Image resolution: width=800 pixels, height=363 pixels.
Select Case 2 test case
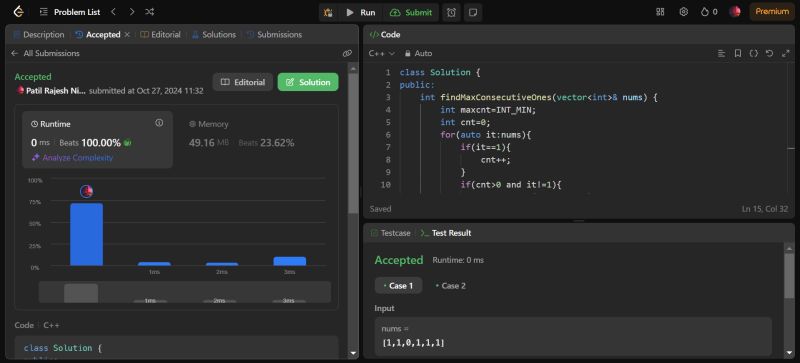pyautogui.click(x=450, y=286)
